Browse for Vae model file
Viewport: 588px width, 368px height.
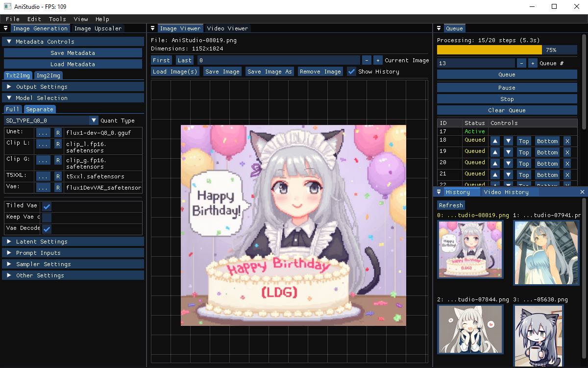pyautogui.click(x=43, y=188)
